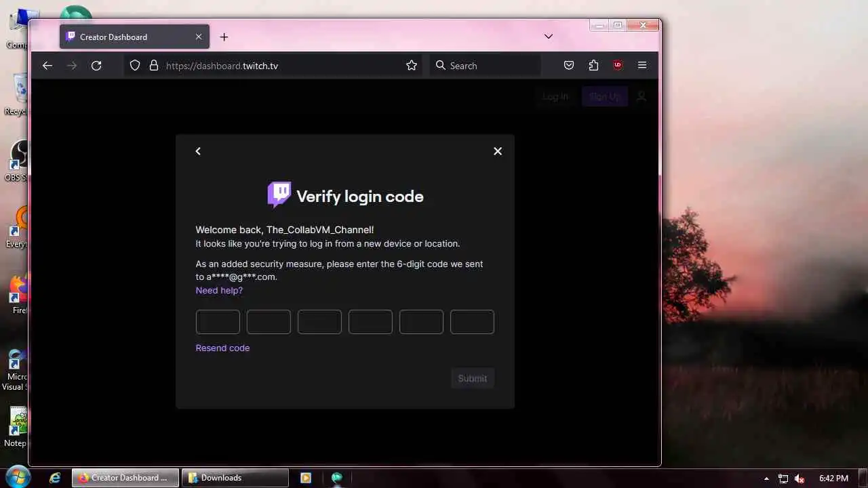Click the sixth code digit box

tap(472, 322)
